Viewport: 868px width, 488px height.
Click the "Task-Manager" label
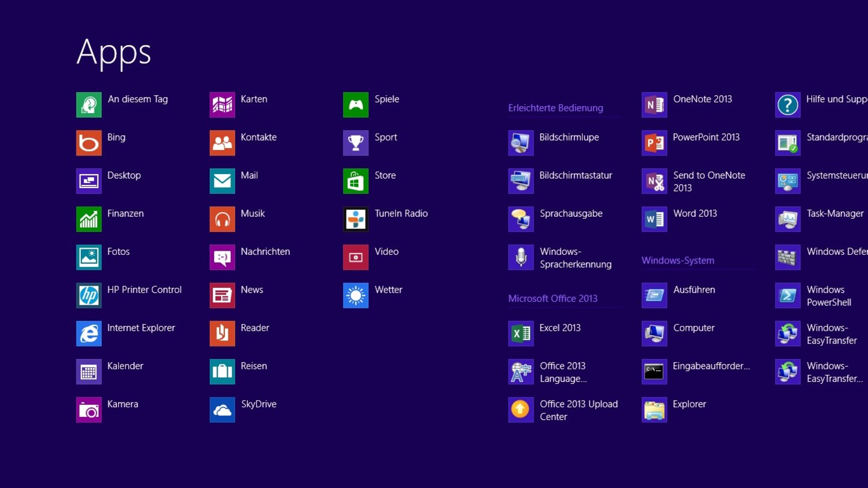click(835, 213)
